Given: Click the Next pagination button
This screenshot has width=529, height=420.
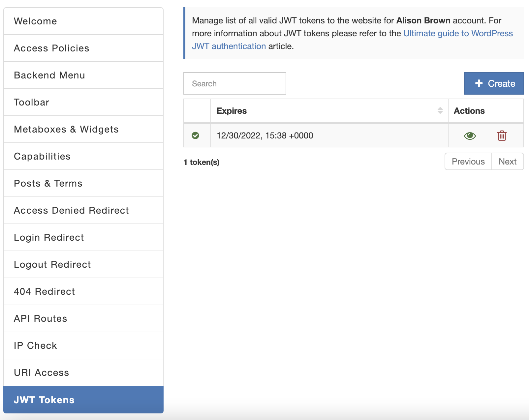Looking at the screenshot, I should pos(508,162).
